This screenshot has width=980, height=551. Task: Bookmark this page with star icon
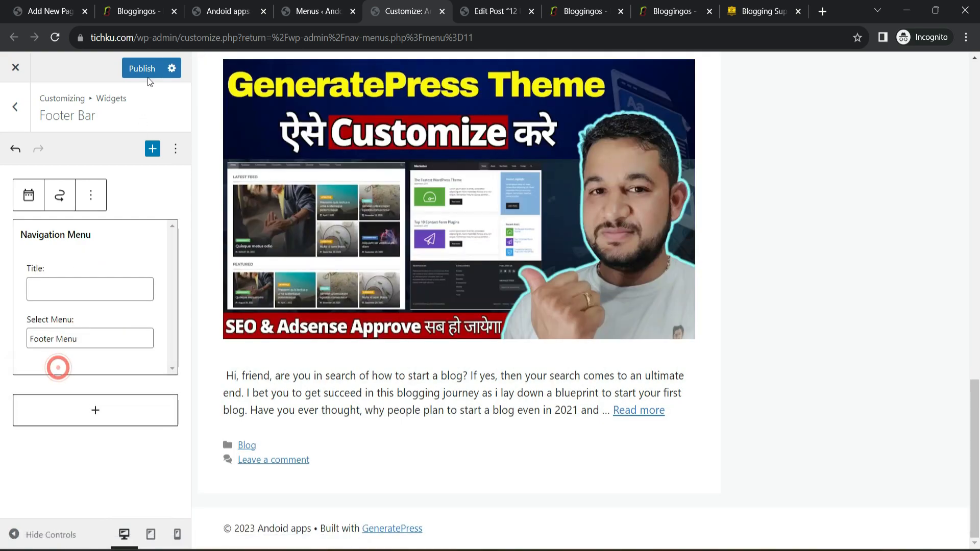[x=857, y=37]
